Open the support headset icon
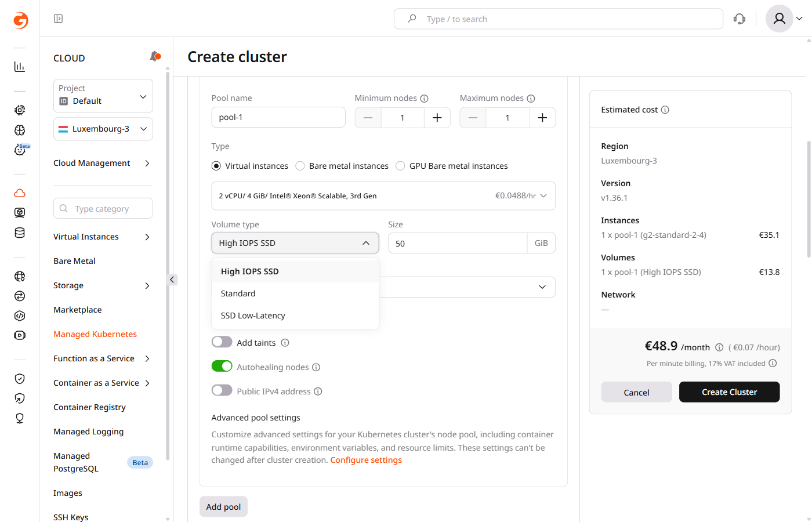This screenshot has height=522, width=812. (x=739, y=19)
